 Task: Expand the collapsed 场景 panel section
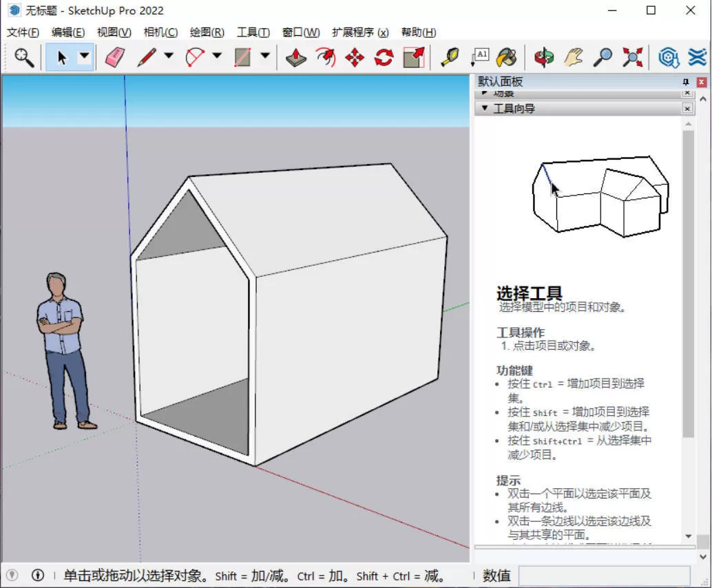(x=484, y=93)
